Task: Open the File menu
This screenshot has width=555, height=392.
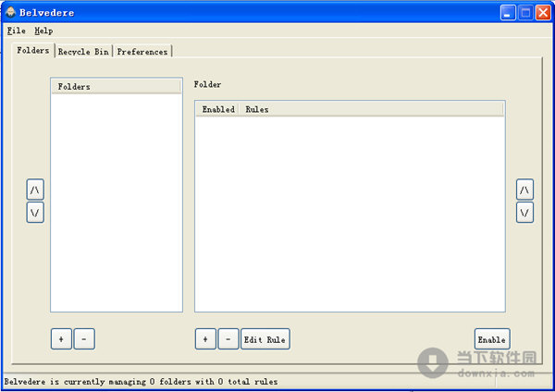Action: [x=17, y=31]
